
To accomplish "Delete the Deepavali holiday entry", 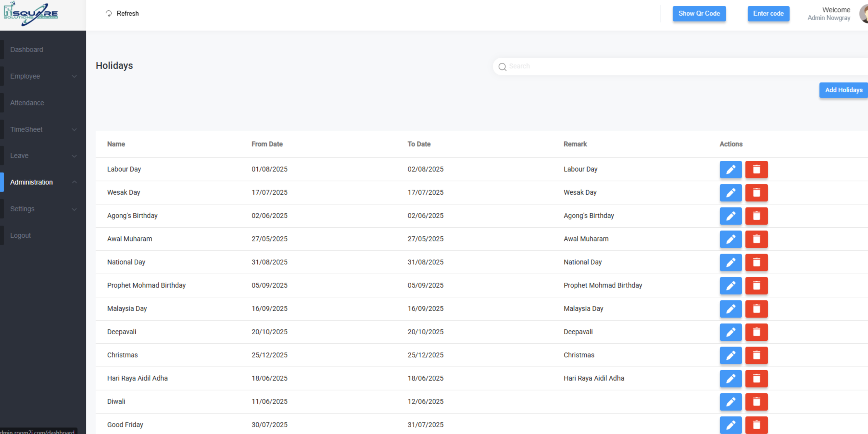I will 756,332.
